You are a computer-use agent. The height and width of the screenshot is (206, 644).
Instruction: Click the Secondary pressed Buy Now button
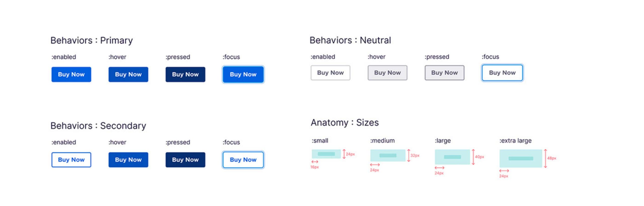click(x=185, y=160)
